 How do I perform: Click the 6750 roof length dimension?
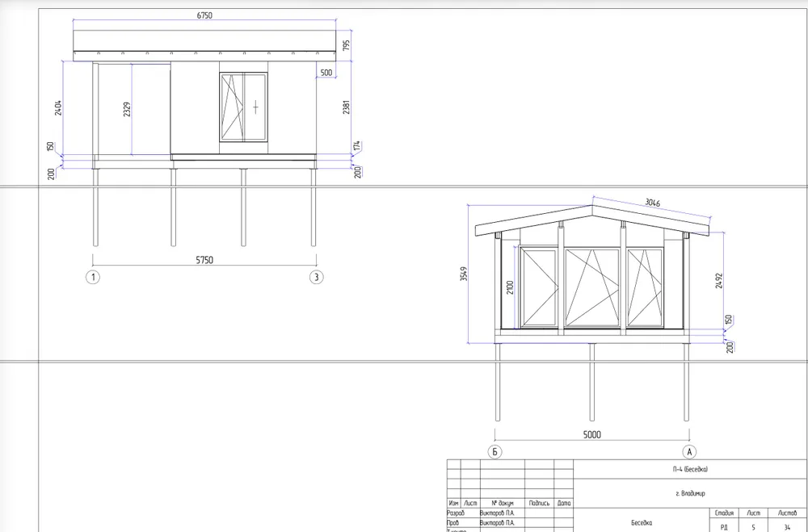[204, 15]
